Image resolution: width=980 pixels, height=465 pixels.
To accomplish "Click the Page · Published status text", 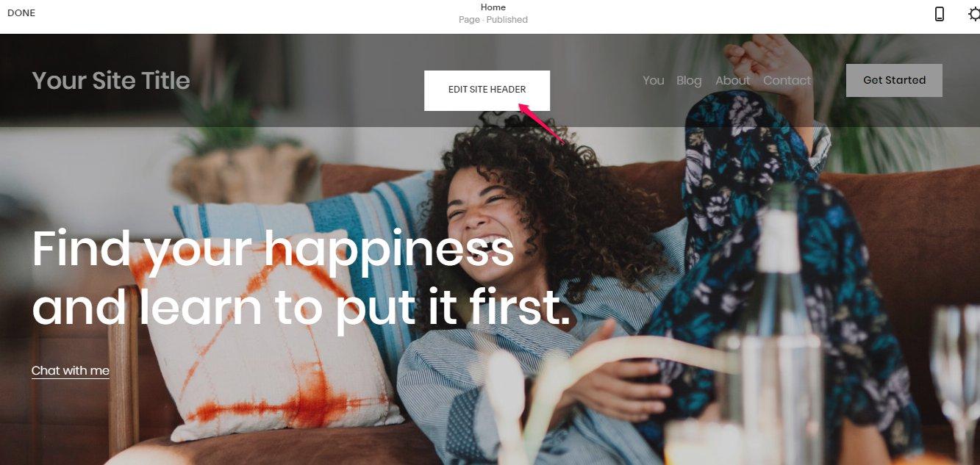I will click(493, 20).
